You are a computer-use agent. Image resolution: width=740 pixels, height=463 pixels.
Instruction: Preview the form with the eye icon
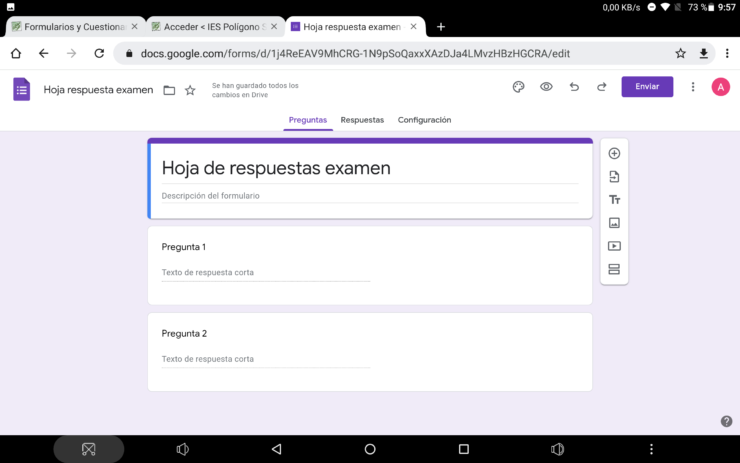(x=546, y=87)
